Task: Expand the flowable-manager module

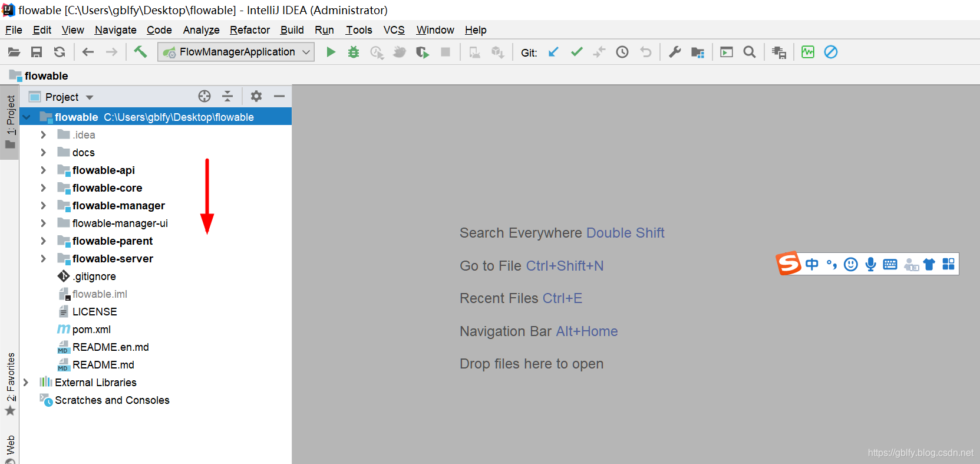Action: tap(43, 206)
